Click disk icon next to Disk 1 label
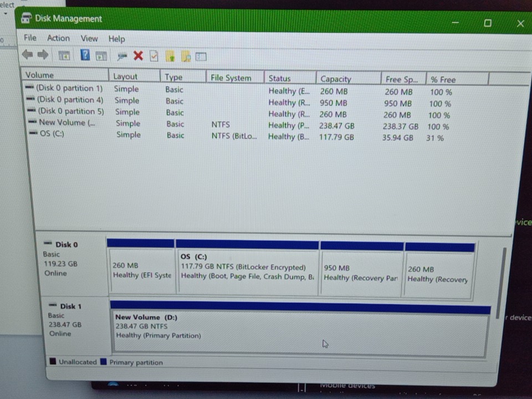This screenshot has width=532, height=399. pos(53,305)
